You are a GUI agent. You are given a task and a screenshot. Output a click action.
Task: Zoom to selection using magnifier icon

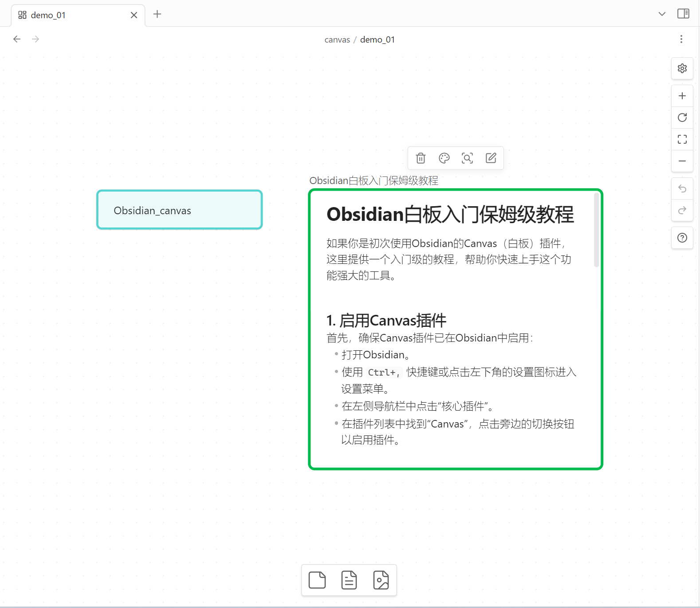pos(468,158)
